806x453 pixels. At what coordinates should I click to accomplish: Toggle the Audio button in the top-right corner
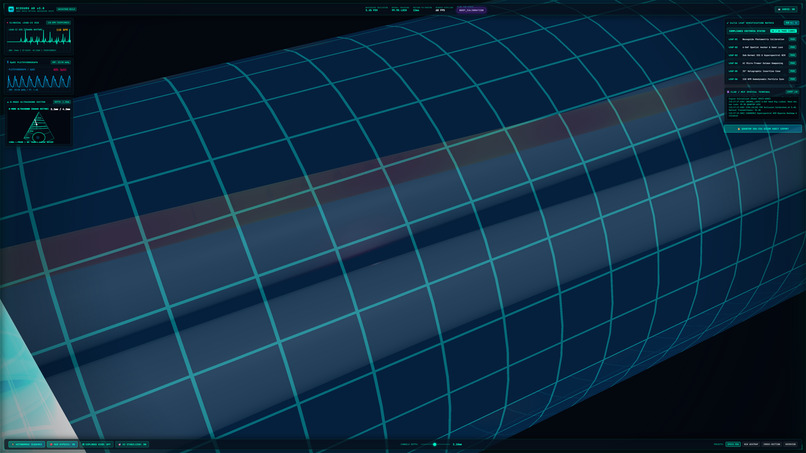(x=786, y=9)
